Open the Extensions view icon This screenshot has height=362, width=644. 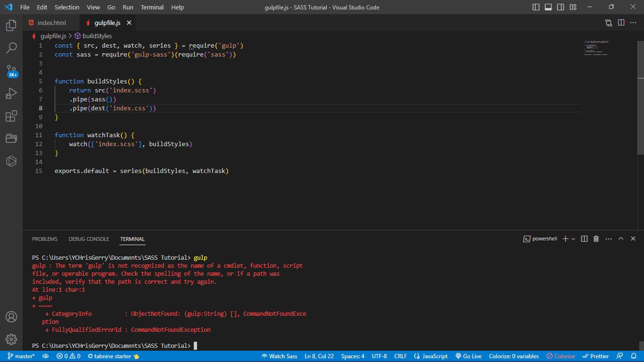pyautogui.click(x=11, y=116)
